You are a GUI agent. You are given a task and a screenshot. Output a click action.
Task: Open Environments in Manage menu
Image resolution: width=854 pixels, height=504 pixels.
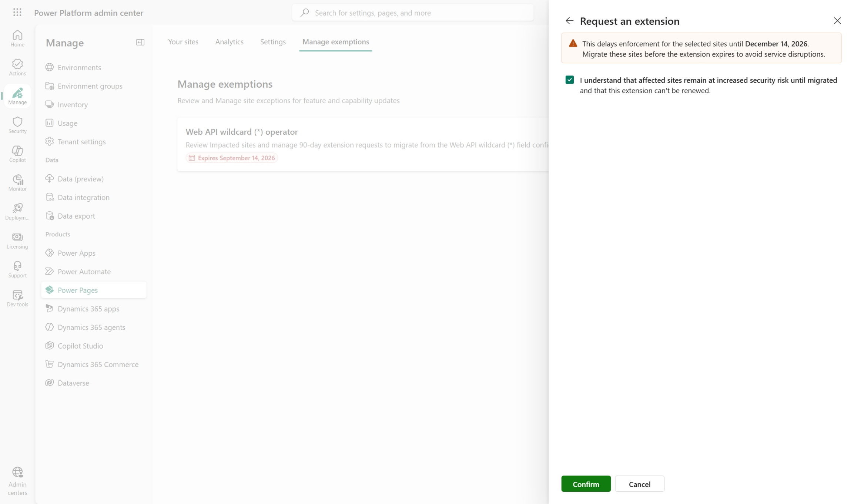click(x=94, y=67)
